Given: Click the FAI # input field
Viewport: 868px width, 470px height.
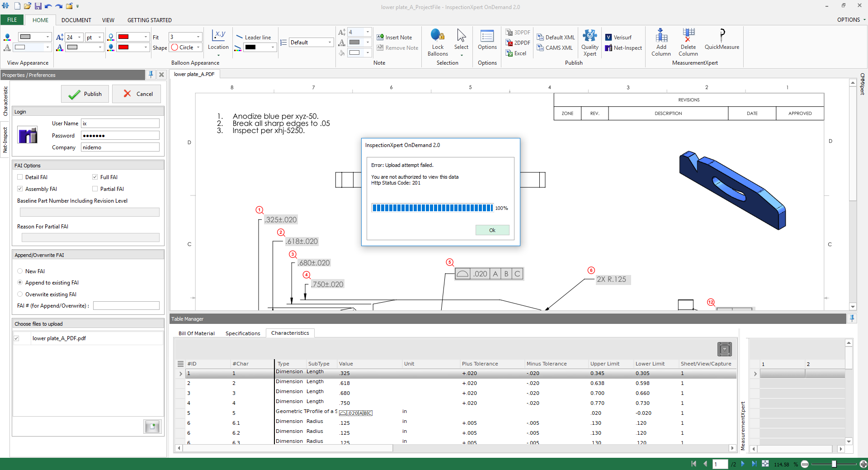Looking at the screenshot, I should tap(127, 305).
